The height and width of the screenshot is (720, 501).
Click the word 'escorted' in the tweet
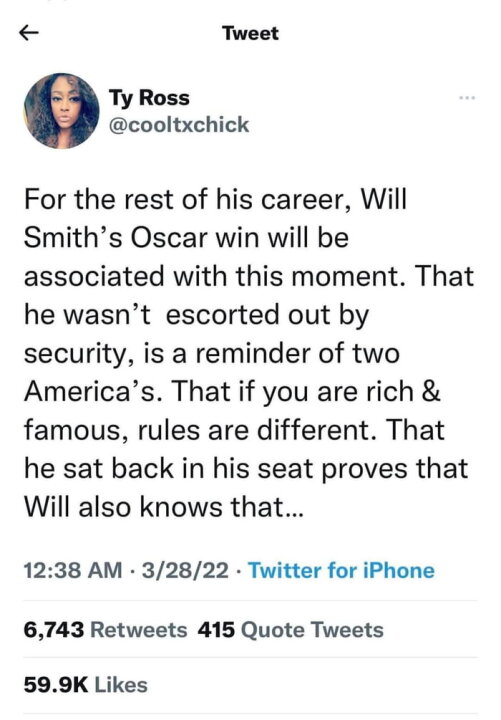click(223, 315)
